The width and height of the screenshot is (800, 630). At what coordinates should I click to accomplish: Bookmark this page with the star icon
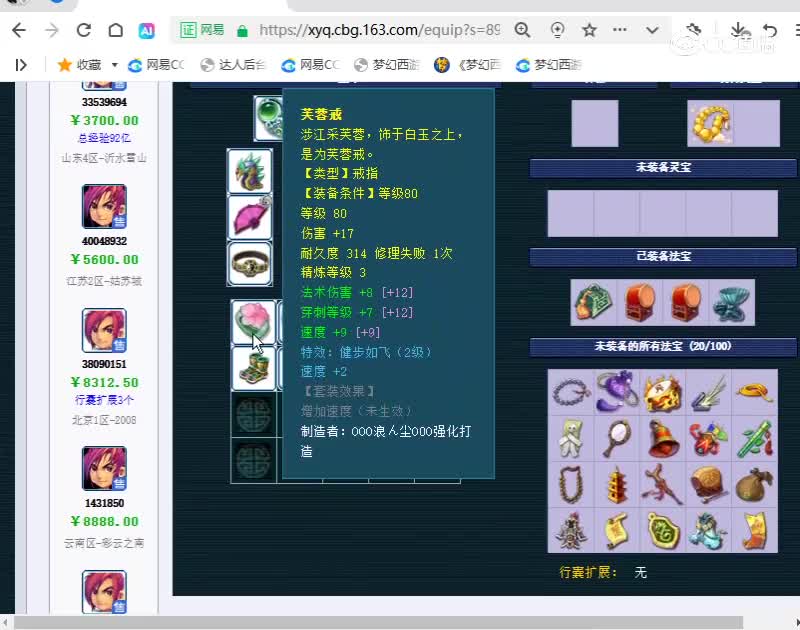pos(589,30)
